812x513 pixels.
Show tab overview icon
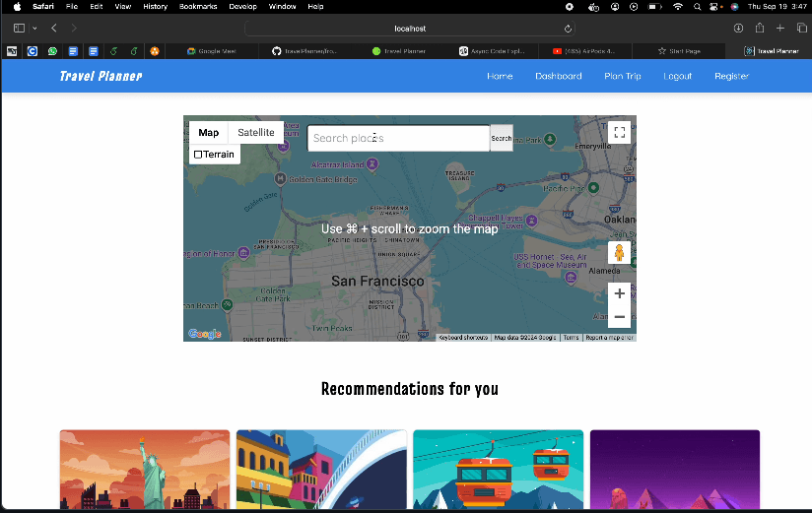(x=801, y=28)
